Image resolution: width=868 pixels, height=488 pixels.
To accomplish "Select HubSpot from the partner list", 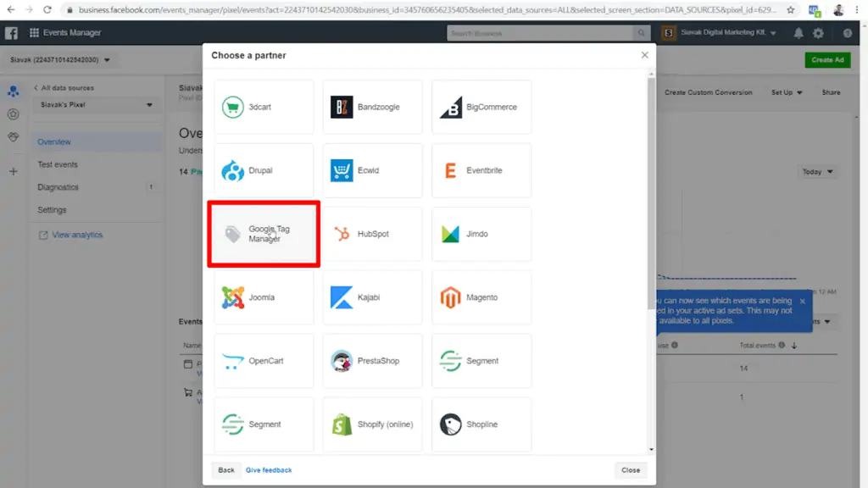I will (x=371, y=234).
